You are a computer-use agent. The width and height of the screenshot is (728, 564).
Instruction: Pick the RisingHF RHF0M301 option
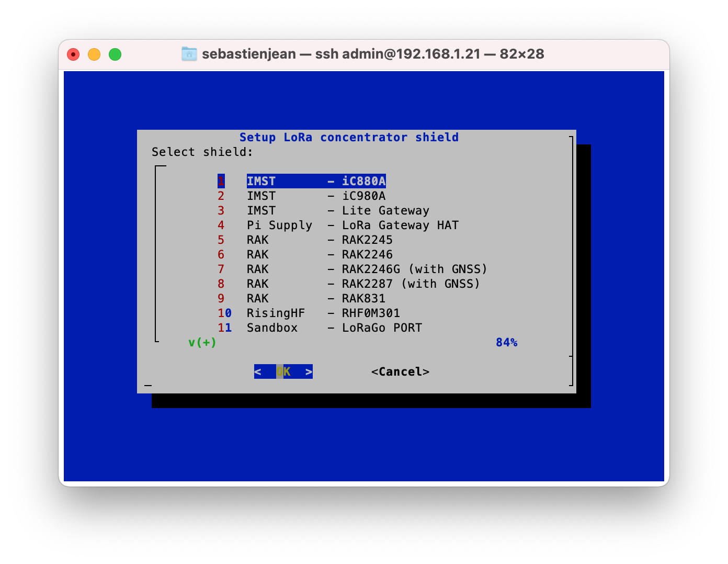tap(309, 313)
